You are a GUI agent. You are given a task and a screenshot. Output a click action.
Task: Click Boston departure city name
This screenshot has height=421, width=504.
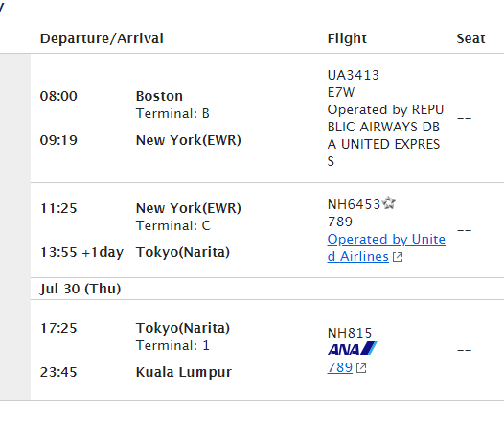tap(159, 96)
